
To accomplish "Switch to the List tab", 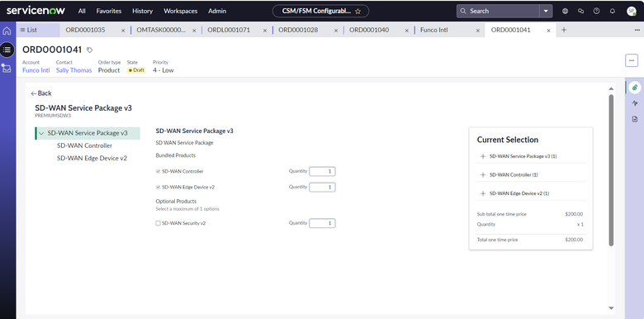I will click(x=38, y=30).
